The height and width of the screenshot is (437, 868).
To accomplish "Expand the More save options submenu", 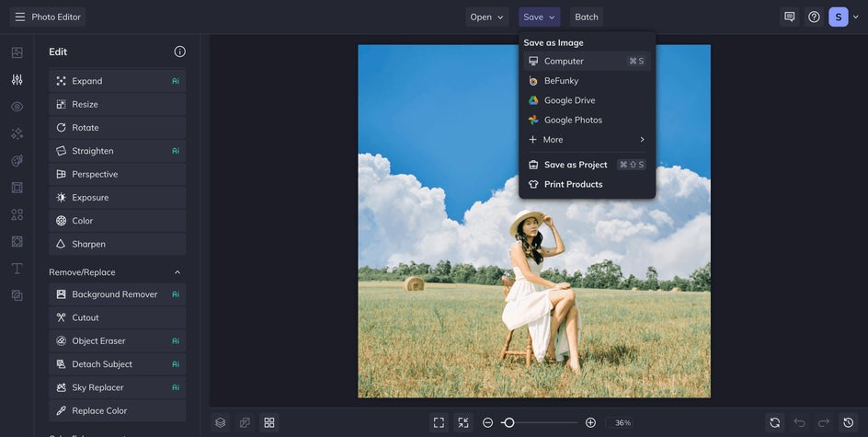I will [587, 140].
